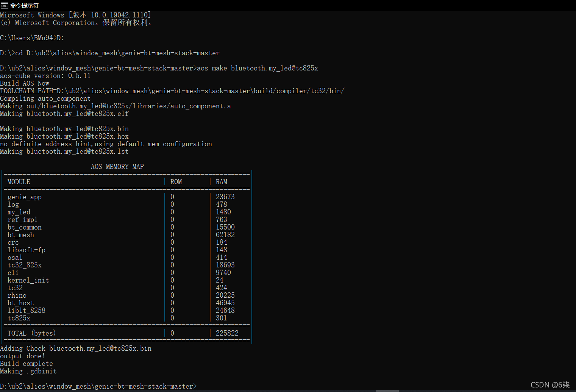Image resolution: width=576 pixels, height=392 pixels.
Task: Click the total RAM value 225822
Action: pyautogui.click(x=227, y=333)
